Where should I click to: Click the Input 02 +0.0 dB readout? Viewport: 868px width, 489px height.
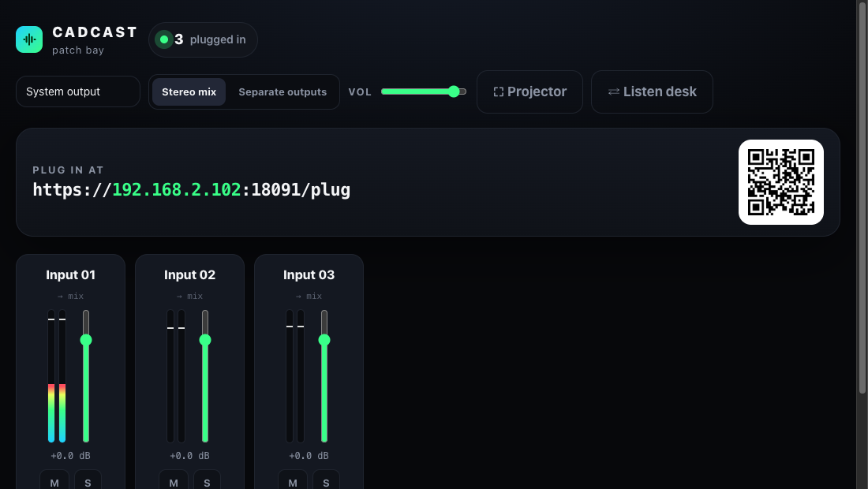(x=189, y=456)
